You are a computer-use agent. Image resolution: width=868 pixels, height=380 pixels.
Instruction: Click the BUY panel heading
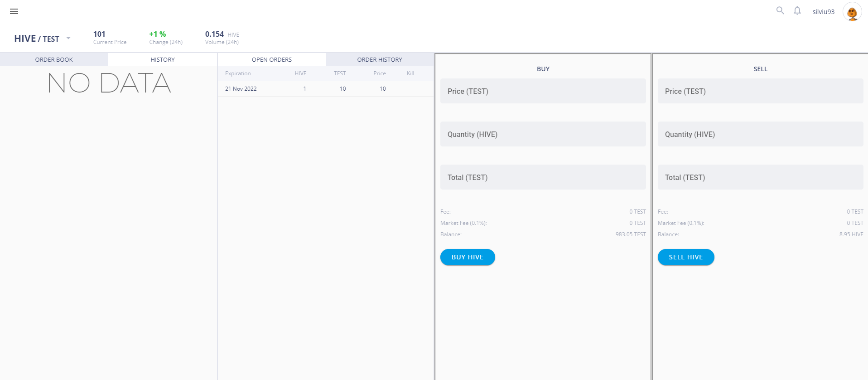(543, 69)
